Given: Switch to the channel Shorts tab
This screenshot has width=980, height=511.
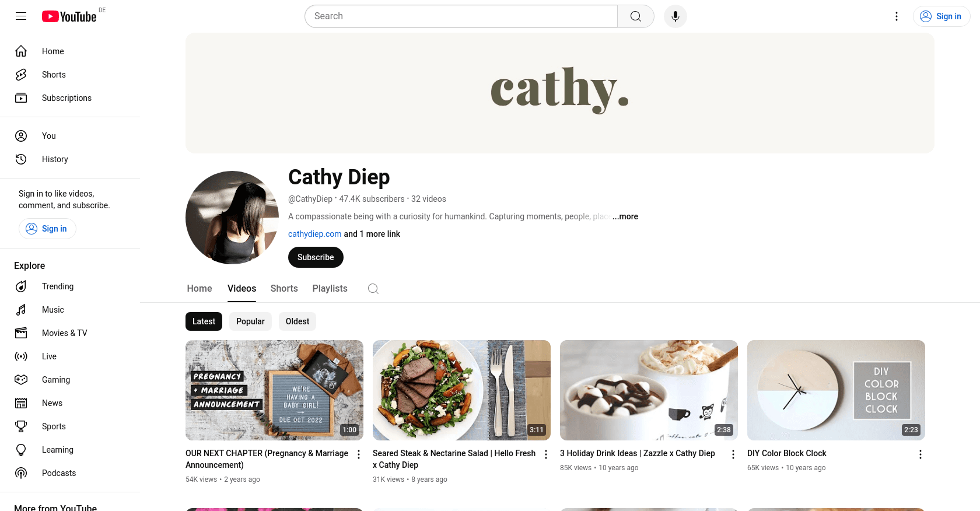Looking at the screenshot, I should [284, 289].
